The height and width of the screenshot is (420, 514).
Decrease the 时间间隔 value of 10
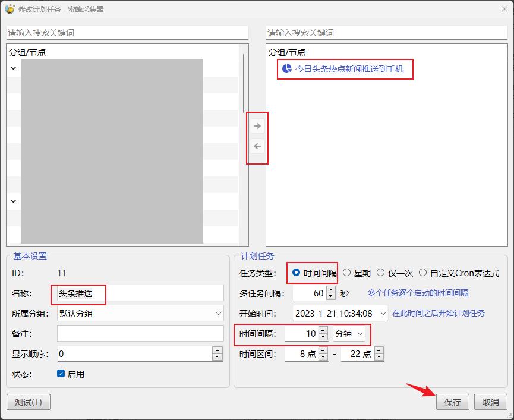(323, 337)
